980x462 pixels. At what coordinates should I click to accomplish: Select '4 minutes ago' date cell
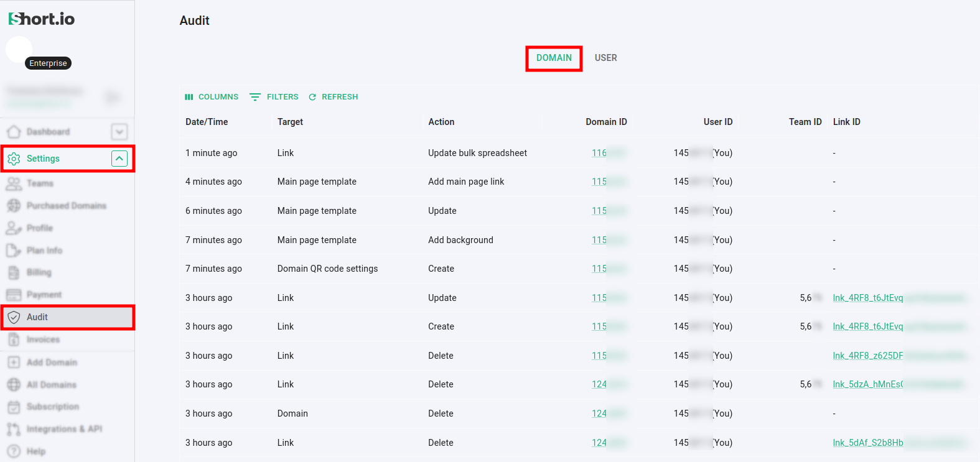213,182
